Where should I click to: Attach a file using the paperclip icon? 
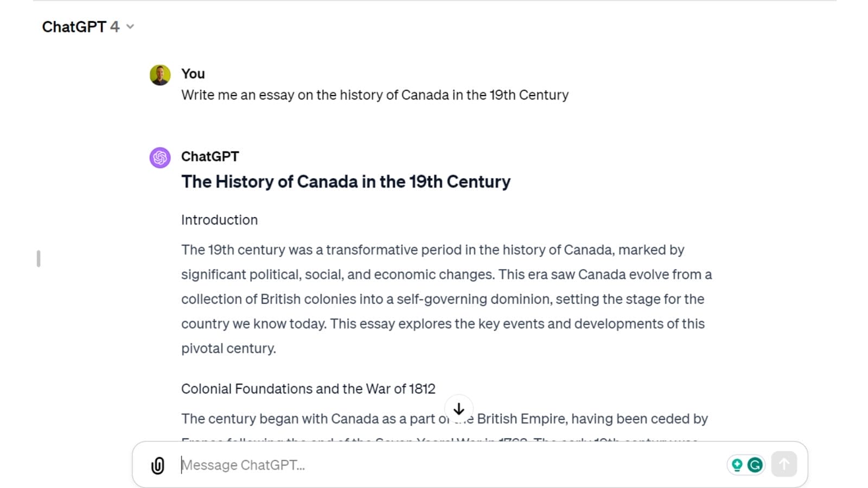click(157, 465)
